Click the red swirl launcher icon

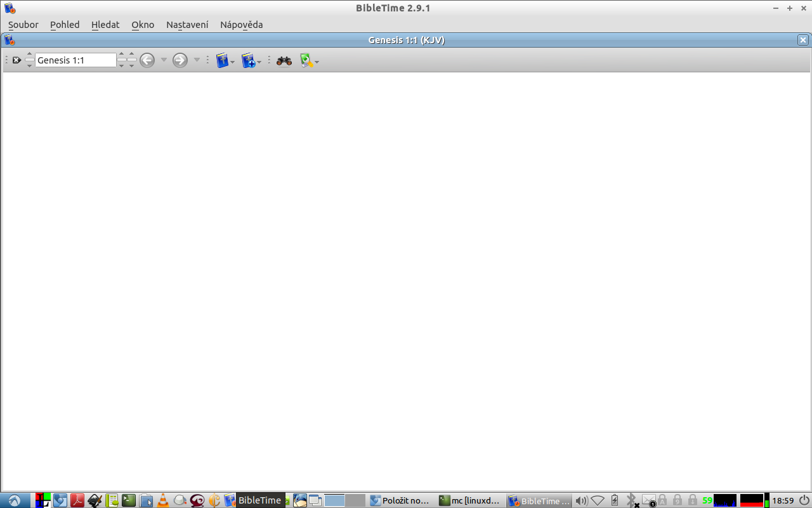[x=197, y=500]
